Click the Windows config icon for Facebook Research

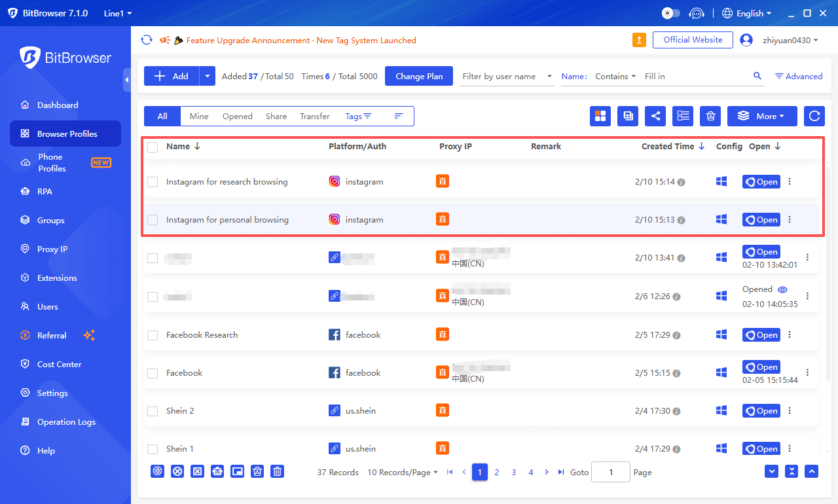721,334
